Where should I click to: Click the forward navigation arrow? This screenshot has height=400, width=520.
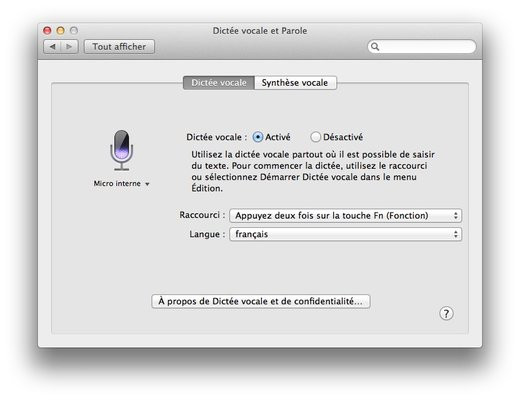pyautogui.click(x=69, y=47)
